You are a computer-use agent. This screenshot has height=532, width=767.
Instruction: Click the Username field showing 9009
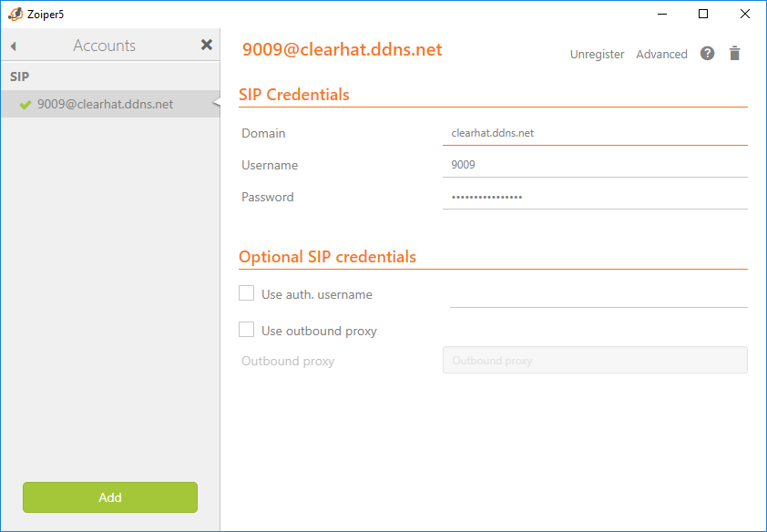(595, 165)
